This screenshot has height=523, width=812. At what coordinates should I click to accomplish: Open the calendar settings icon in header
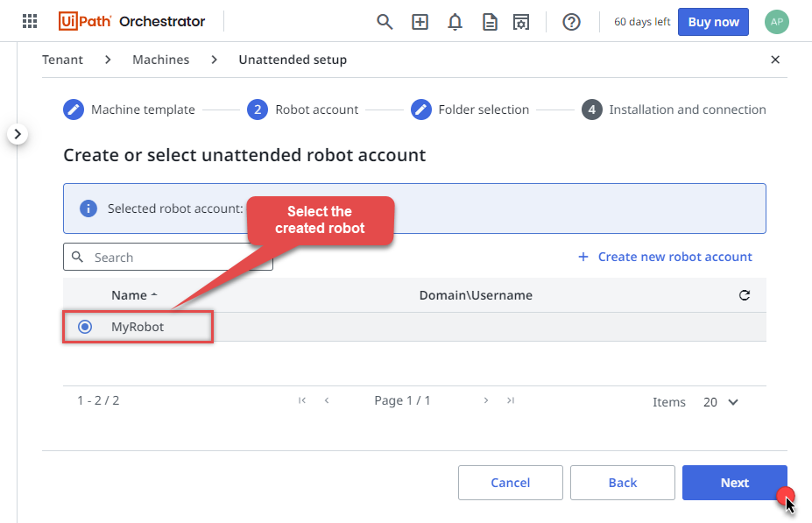point(521,22)
